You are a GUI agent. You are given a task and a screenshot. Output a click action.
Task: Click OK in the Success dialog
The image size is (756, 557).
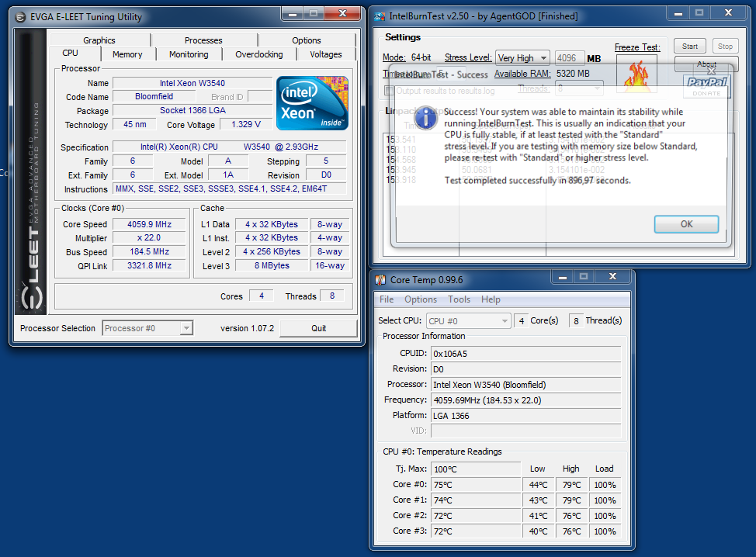686,224
